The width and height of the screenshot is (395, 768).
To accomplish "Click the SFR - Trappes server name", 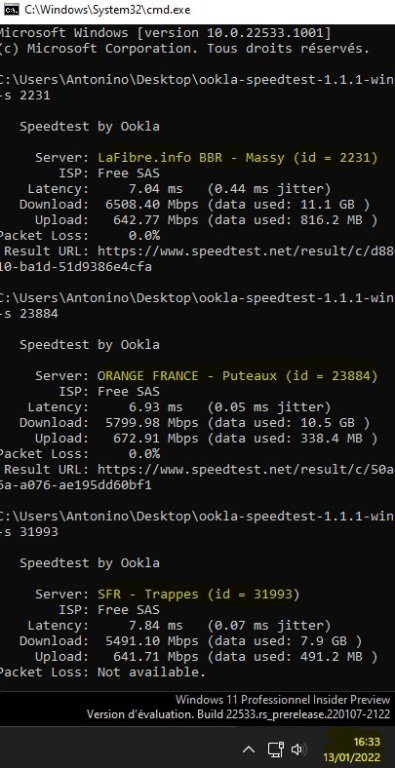I will click(x=198, y=594).
